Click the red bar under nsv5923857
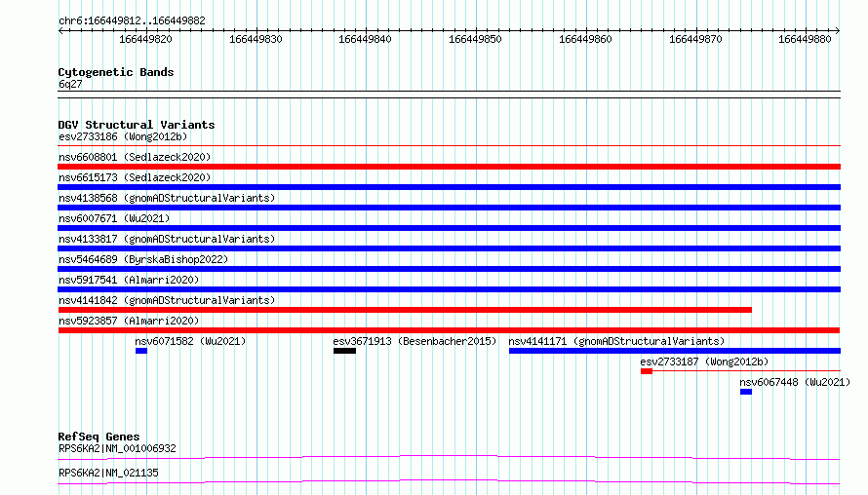 449,330
